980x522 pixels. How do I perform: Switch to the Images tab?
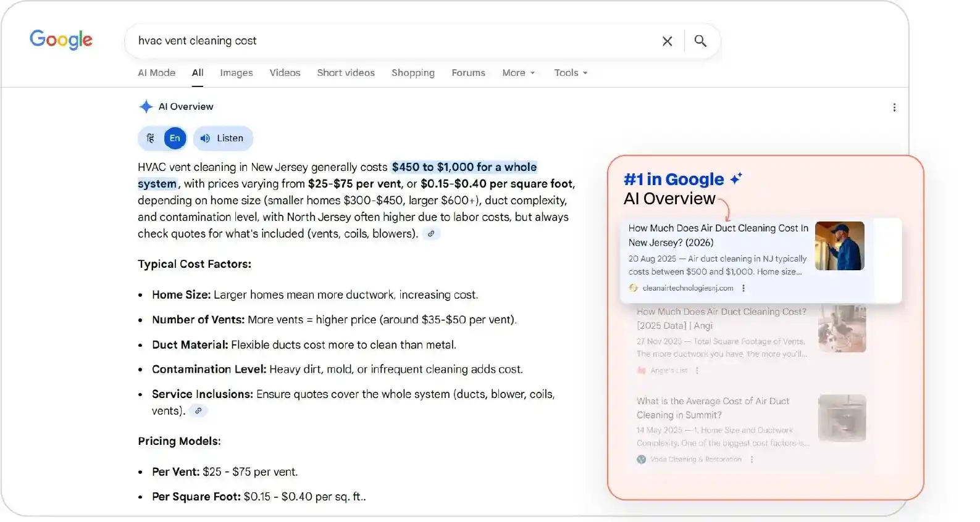click(x=236, y=73)
